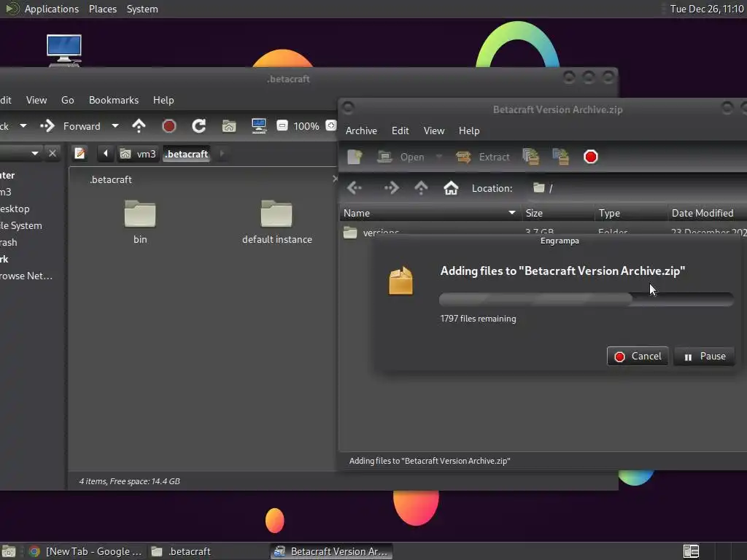Close the file manager side pane
Viewport: 747px width, 560px height.
tap(53, 153)
